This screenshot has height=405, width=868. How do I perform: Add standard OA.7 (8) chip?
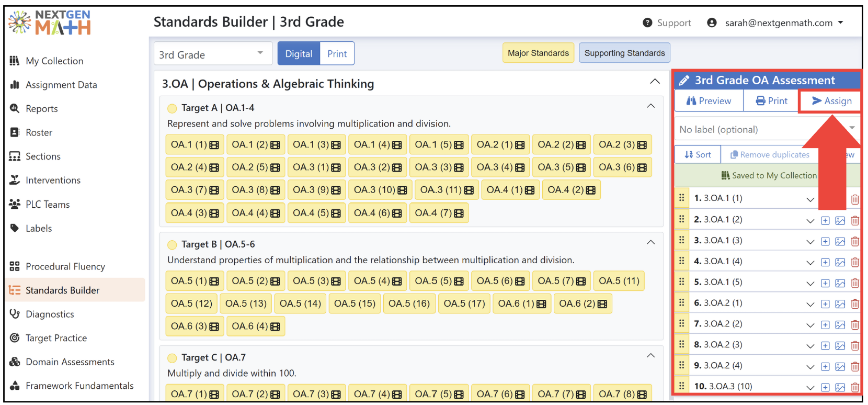(622, 394)
